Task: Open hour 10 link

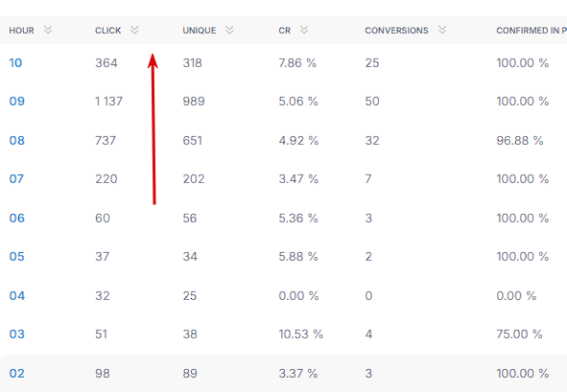Action: (15, 63)
